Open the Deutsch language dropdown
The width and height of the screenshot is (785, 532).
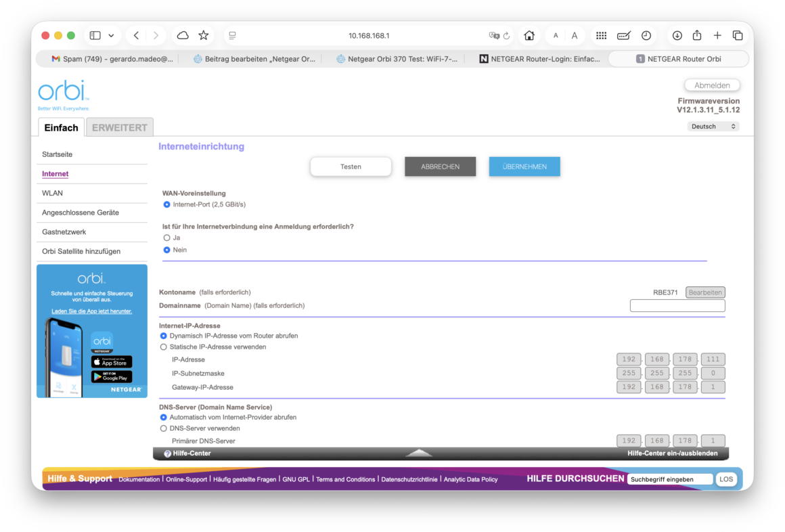(713, 127)
